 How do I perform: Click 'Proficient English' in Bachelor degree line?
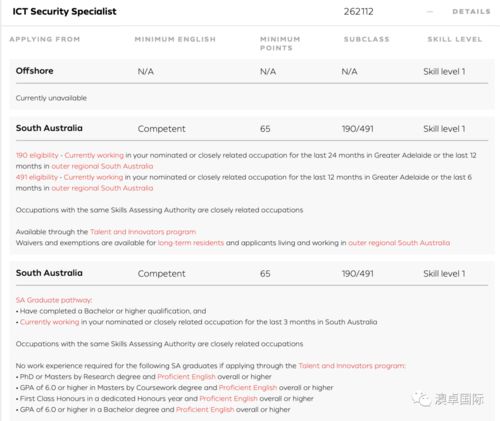coord(205,410)
